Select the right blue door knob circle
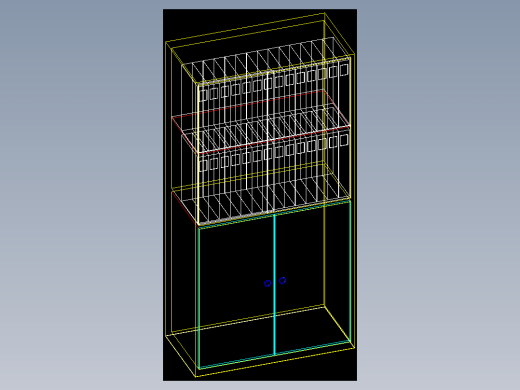The image size is (520, 390). [x=282, y=281]
